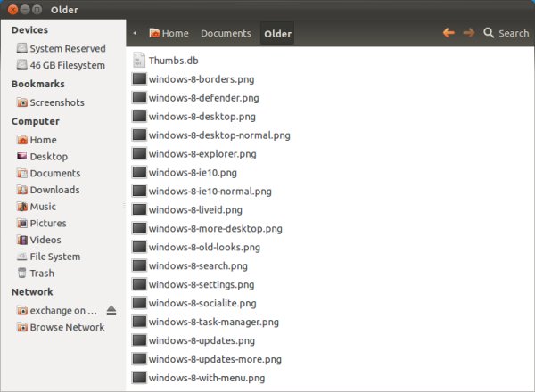The height and width of the screenshot is (392, 535).
Task: Click the Documents folder icon in sidebar
Action: [x=22, y=173]
